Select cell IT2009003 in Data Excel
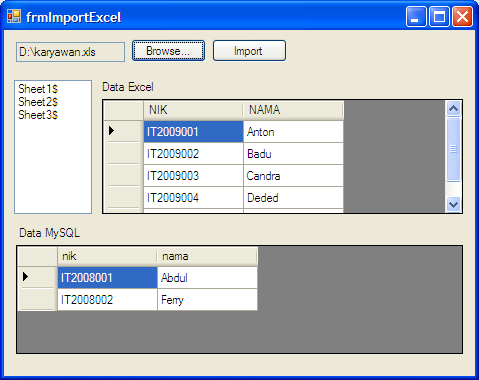 click(x=193, y=176)
